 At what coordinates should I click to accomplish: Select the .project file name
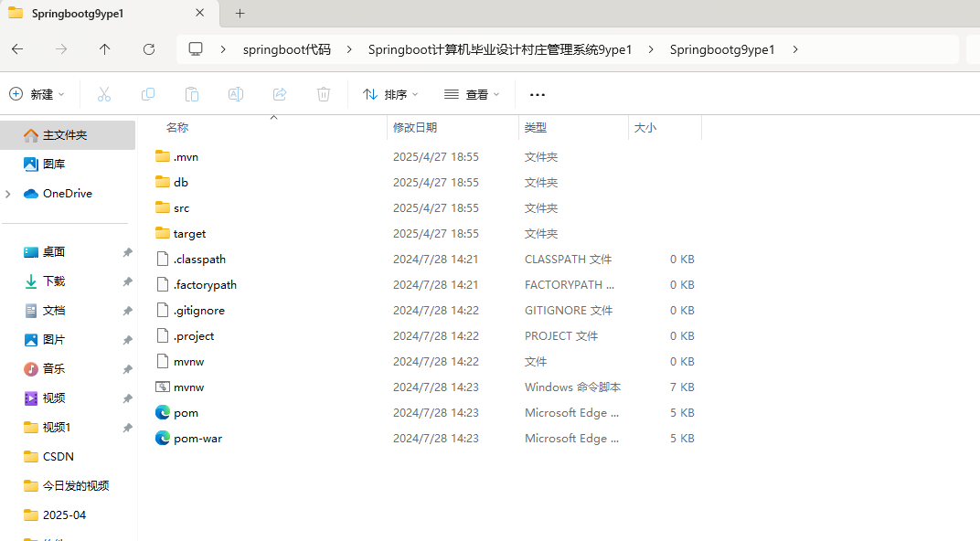pos(194,336)
